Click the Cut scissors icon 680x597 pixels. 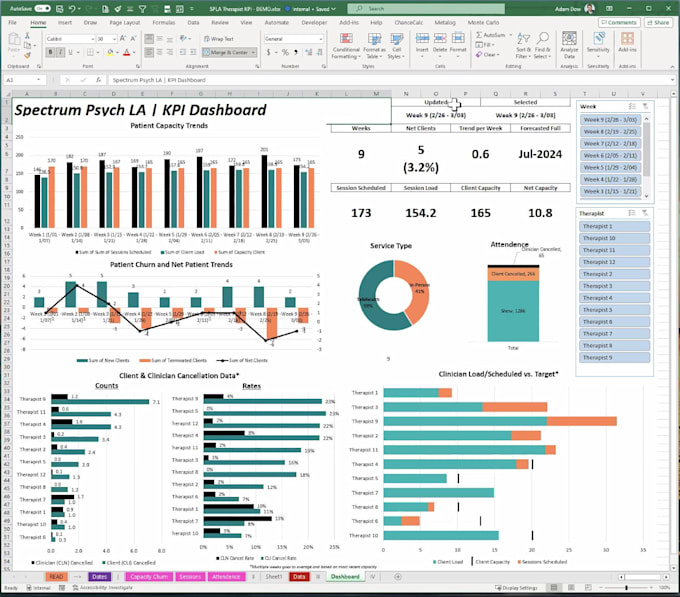point(27,36)
